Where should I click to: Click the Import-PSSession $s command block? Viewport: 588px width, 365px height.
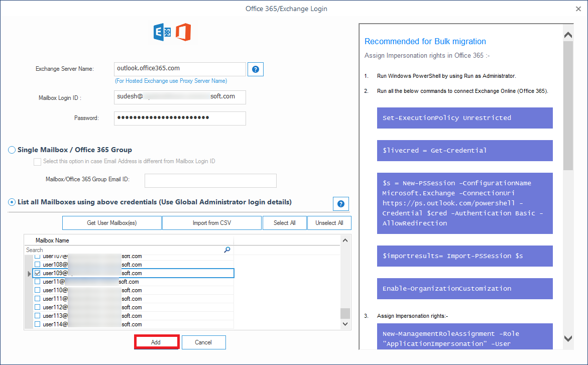point(464,256)
